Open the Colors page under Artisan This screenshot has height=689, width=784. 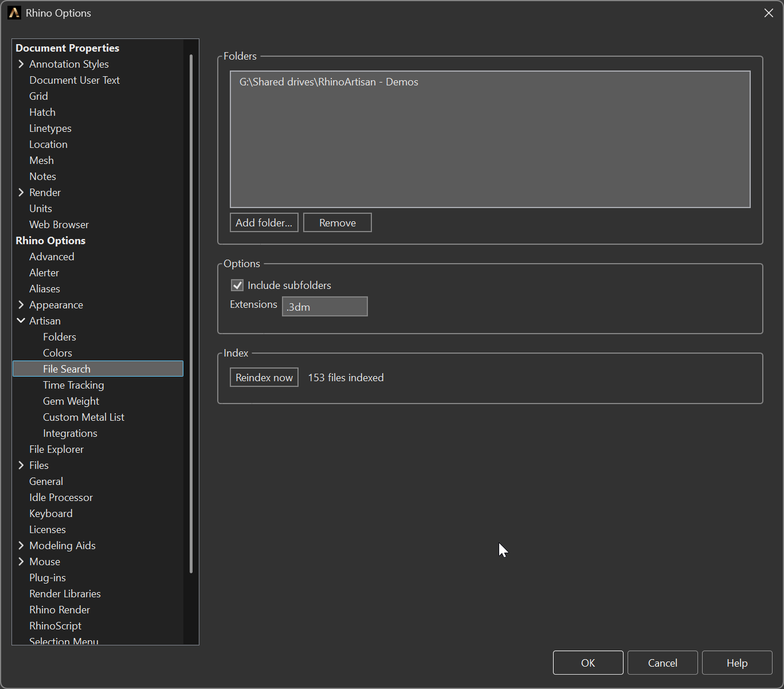tap(57, 353)
